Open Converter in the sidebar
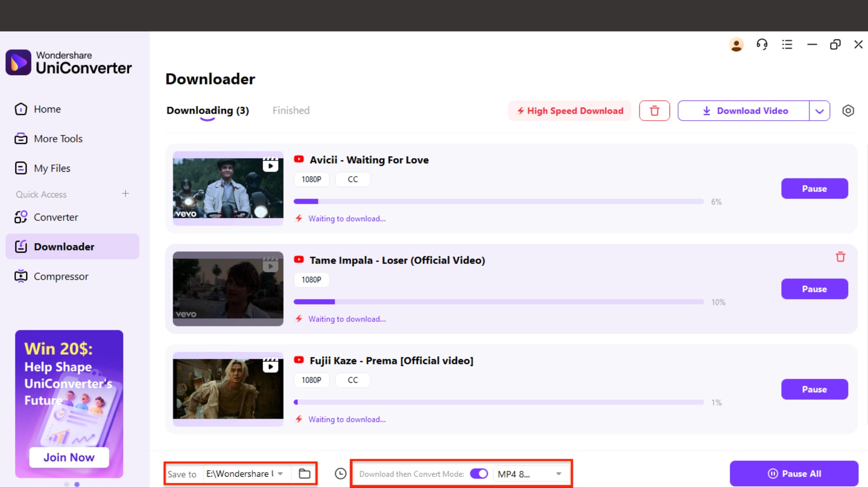 [56, 217]
